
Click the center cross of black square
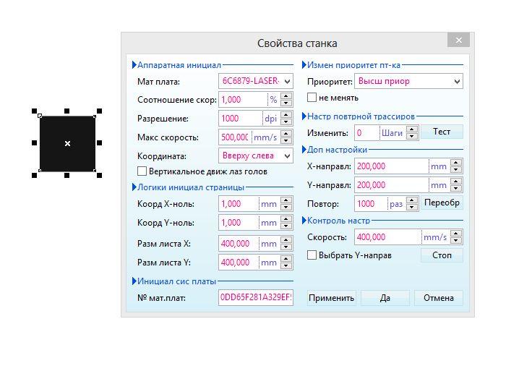tap(67, 143)
